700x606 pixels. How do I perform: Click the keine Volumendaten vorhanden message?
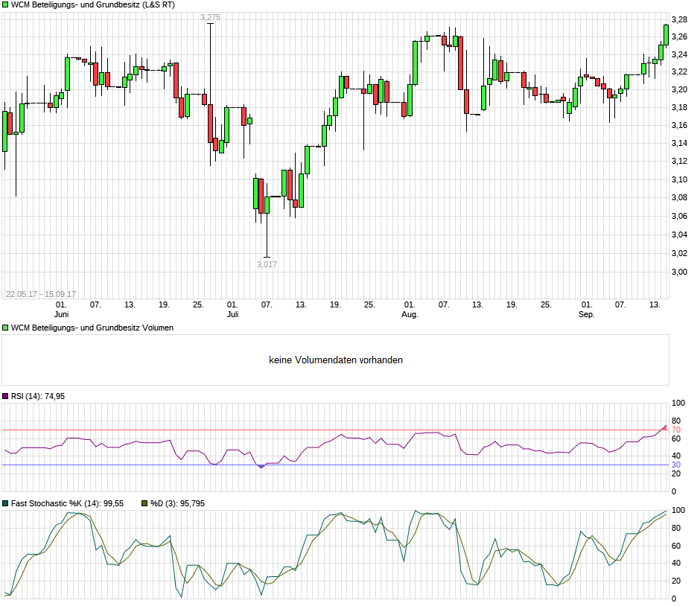[x=337, y=360]
